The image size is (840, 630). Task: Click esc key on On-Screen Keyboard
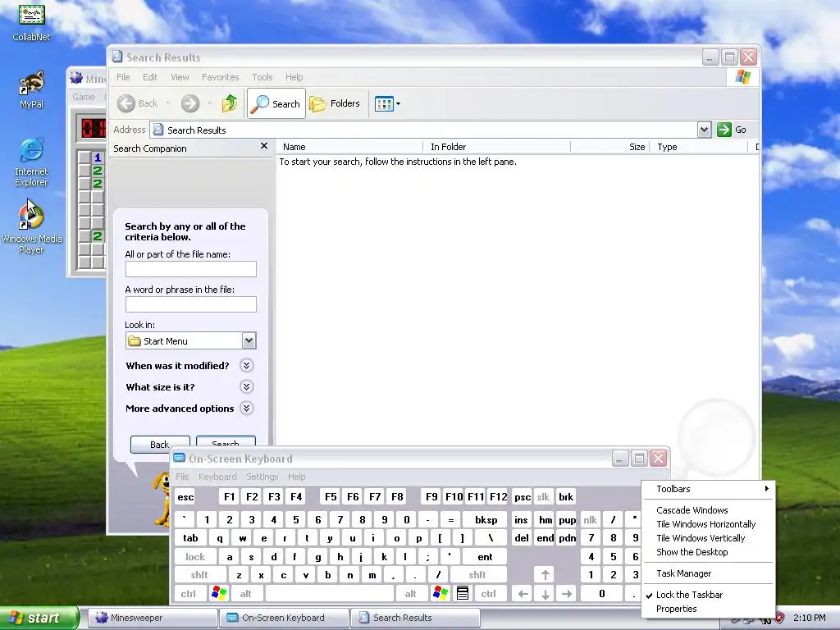[x=185, y=496]
